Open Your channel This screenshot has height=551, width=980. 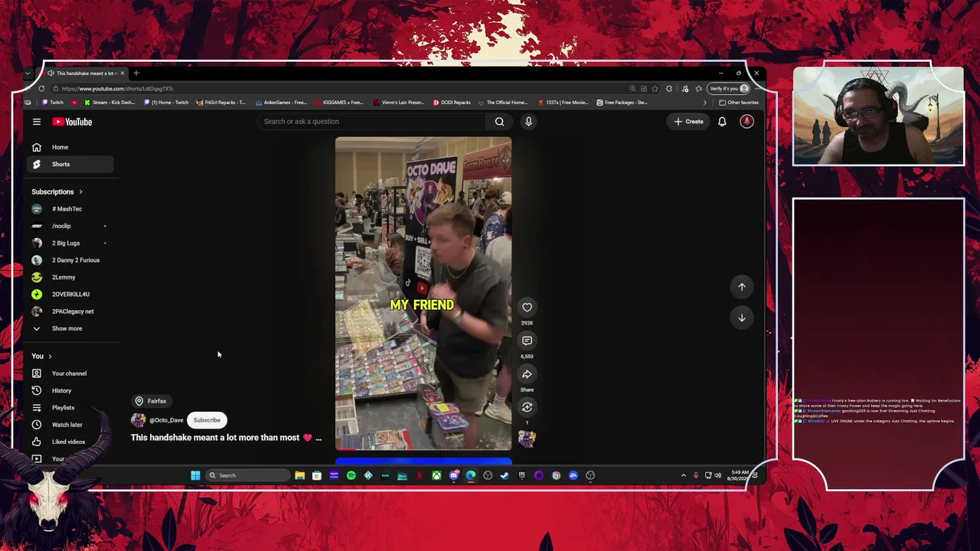point(70,373)
